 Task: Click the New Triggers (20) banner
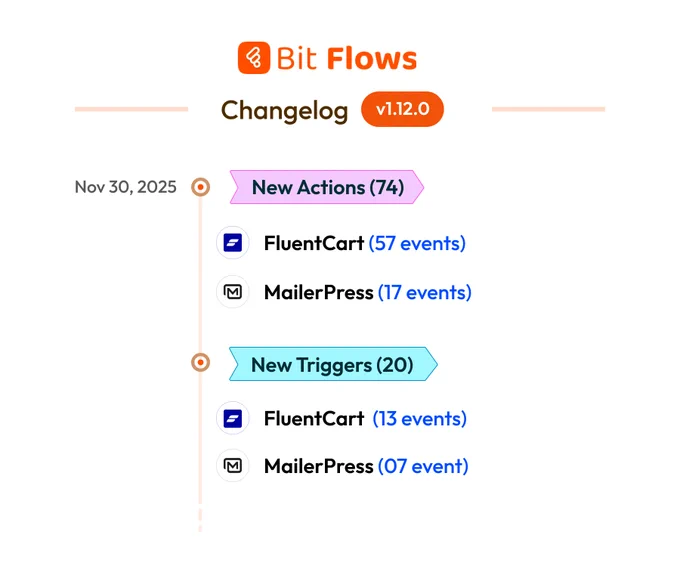click(333, 364)
